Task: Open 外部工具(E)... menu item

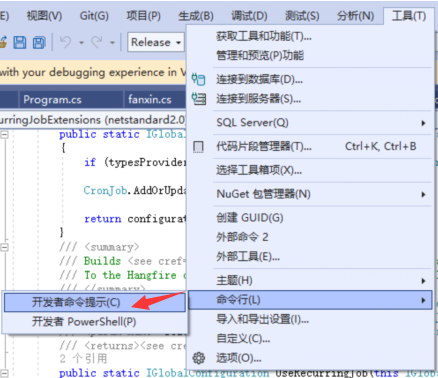Action: pos(248,256)
